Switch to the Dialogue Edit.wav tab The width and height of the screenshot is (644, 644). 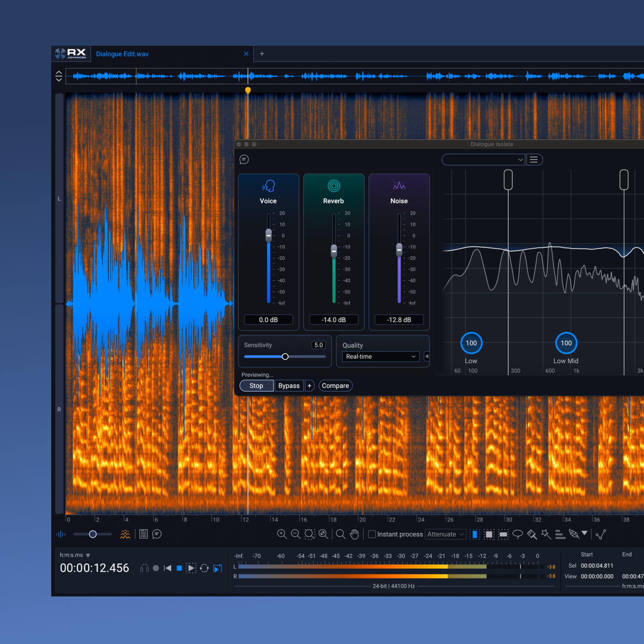coord(122,54)
